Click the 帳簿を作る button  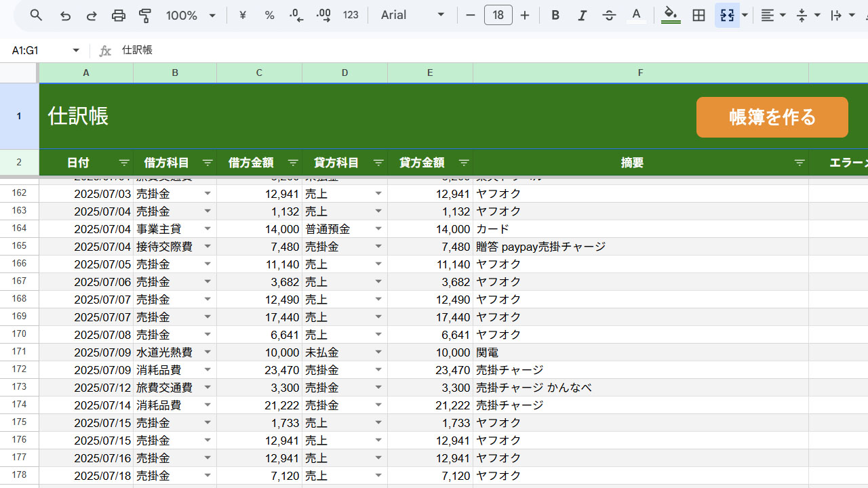[772, 117]
